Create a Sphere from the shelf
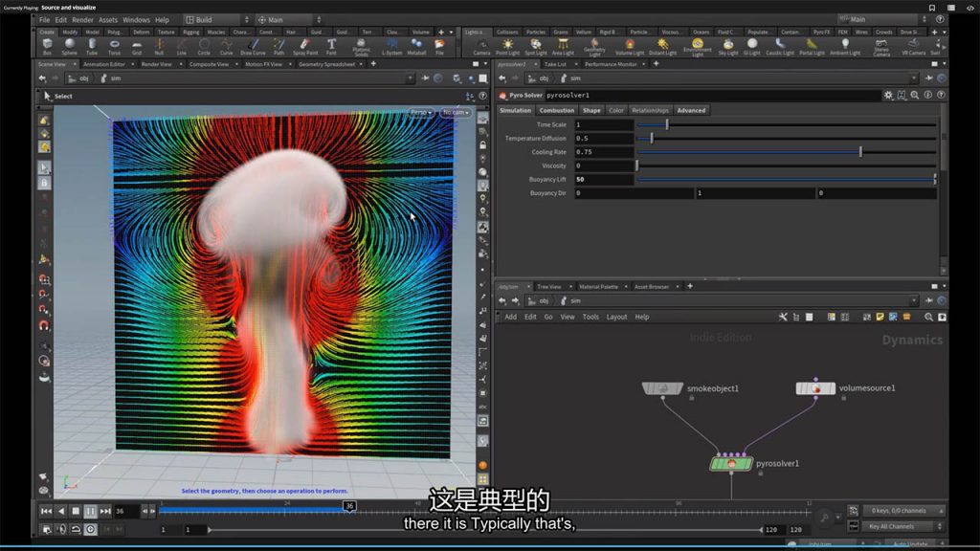980x551 pixels. 69,46
